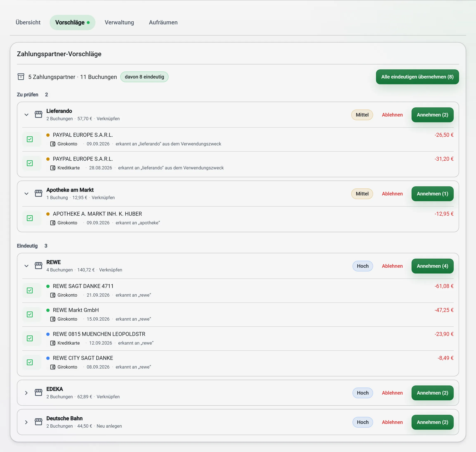Click the Zu prüfen section heading

[27, 94]
